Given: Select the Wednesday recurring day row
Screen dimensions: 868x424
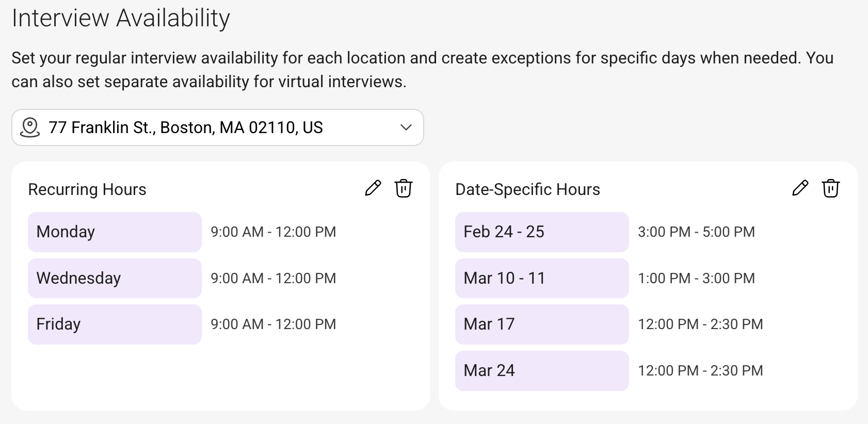Looking at the screenshot, I should pos(115,278).
